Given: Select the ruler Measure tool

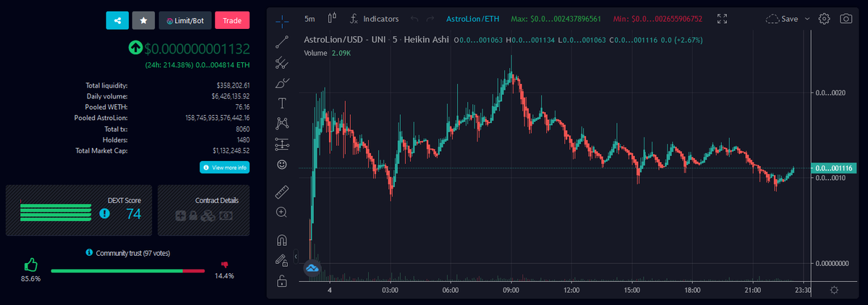Looking at the screenshot, I should [282, 192].
